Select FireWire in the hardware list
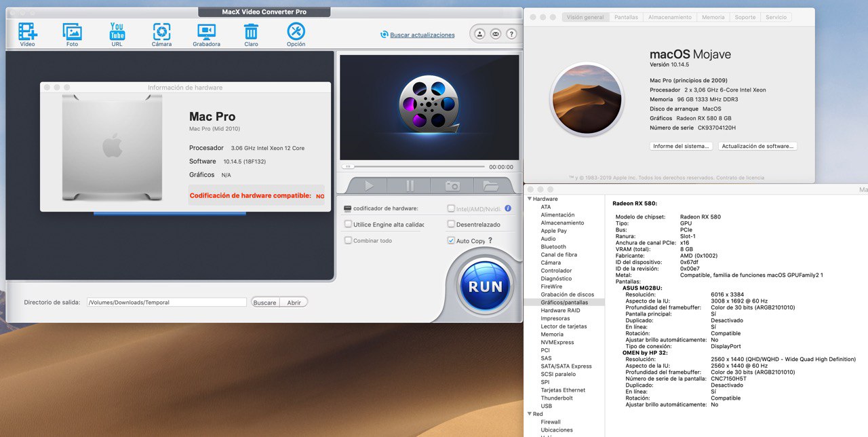 click(551, 286)
